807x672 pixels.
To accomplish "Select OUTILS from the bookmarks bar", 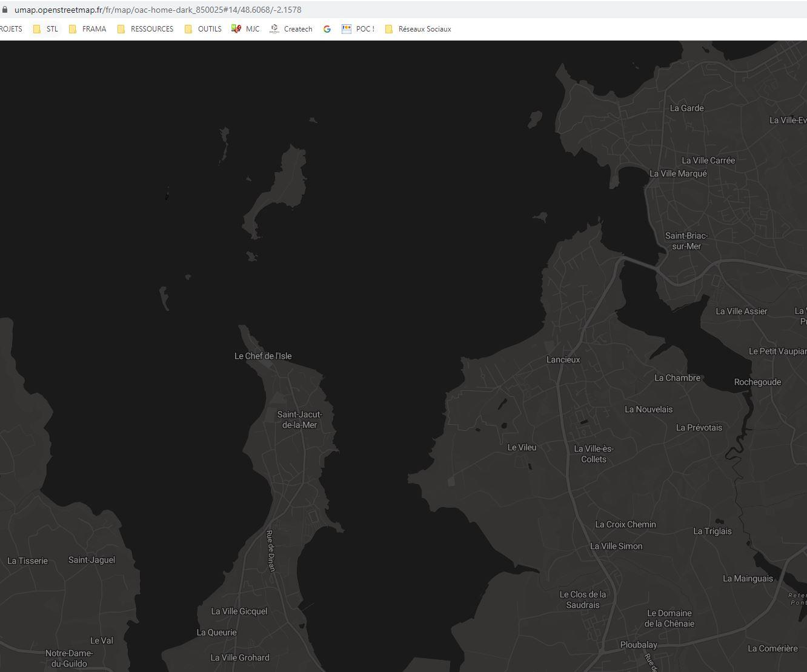I will [210, 28].
